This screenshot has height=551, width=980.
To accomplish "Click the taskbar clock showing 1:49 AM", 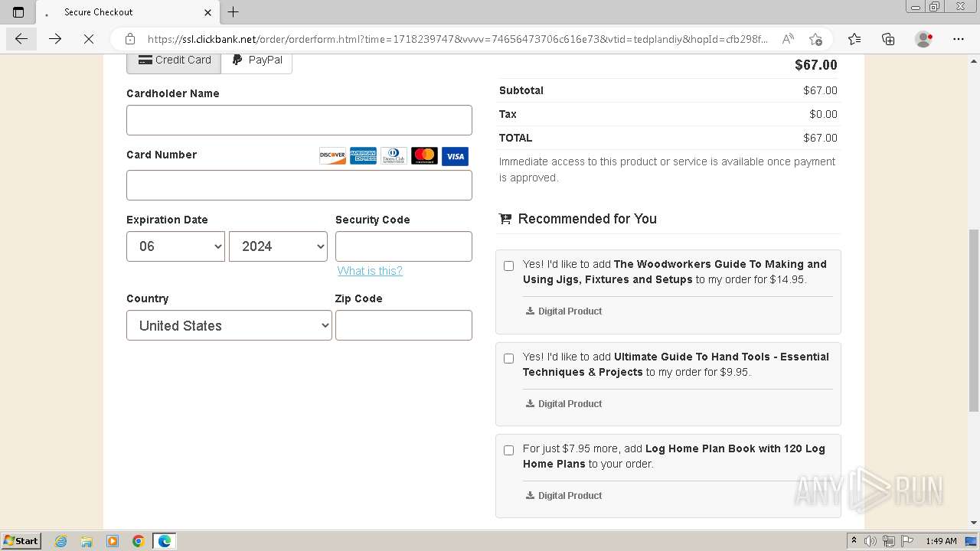I will pyautogui.click(x=941, y=541).
